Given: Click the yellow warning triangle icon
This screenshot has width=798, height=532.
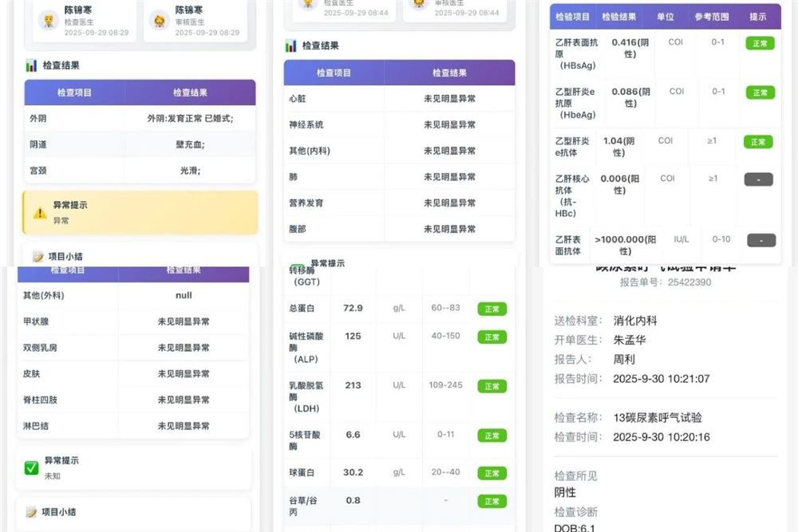Looking at the screenshot, I should coord(40,213).
